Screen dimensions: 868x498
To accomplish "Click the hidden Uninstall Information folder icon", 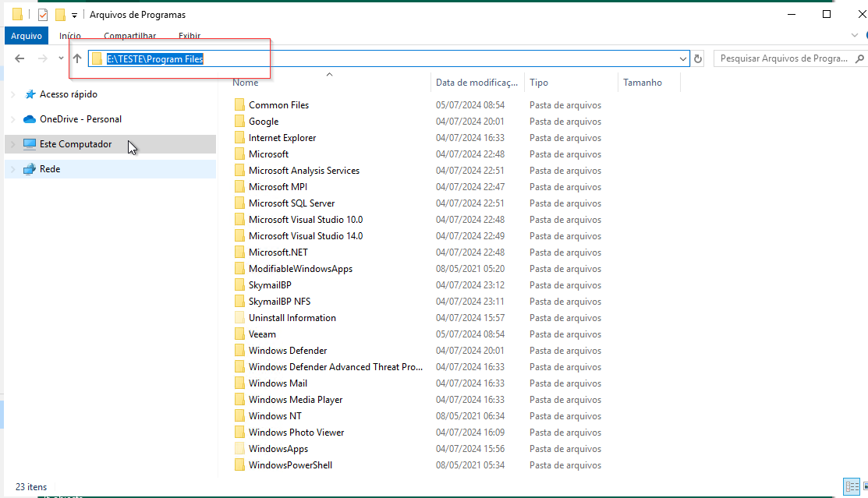I will coord(239,318).
